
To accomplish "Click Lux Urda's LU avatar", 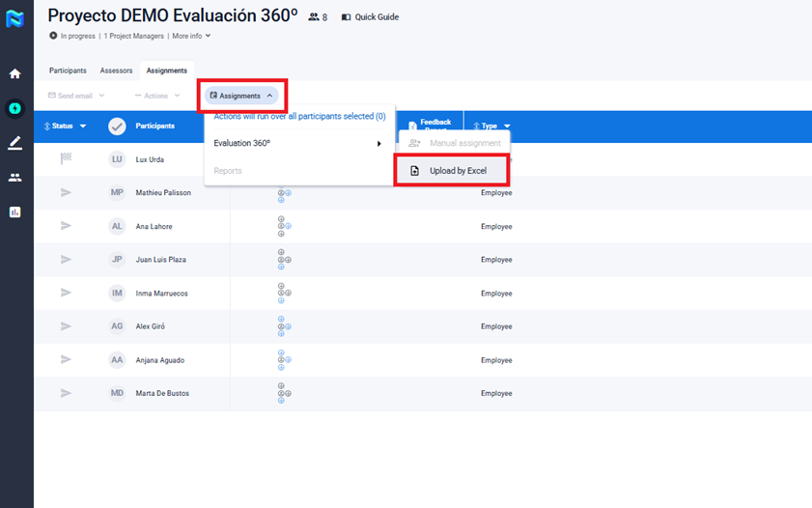I will click(117, 159).
